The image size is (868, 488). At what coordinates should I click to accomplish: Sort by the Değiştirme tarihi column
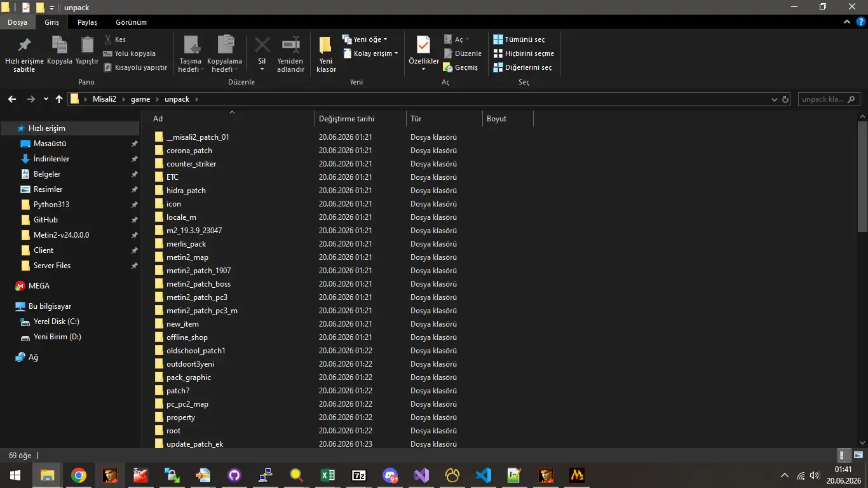360,119
